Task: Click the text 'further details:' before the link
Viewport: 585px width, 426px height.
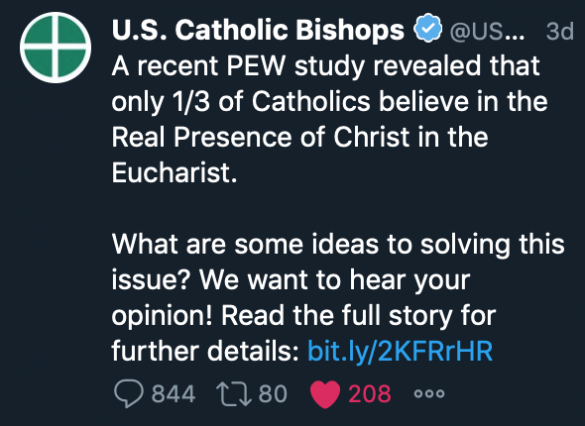Action: click(205, 351)
